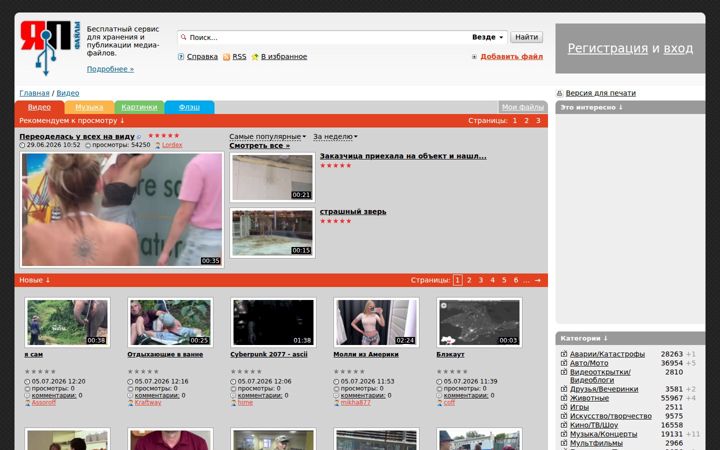720x450 pixels.
Task: Rate the Переоделась у всех на виду video with stars
Action: (x=163, y=136)
